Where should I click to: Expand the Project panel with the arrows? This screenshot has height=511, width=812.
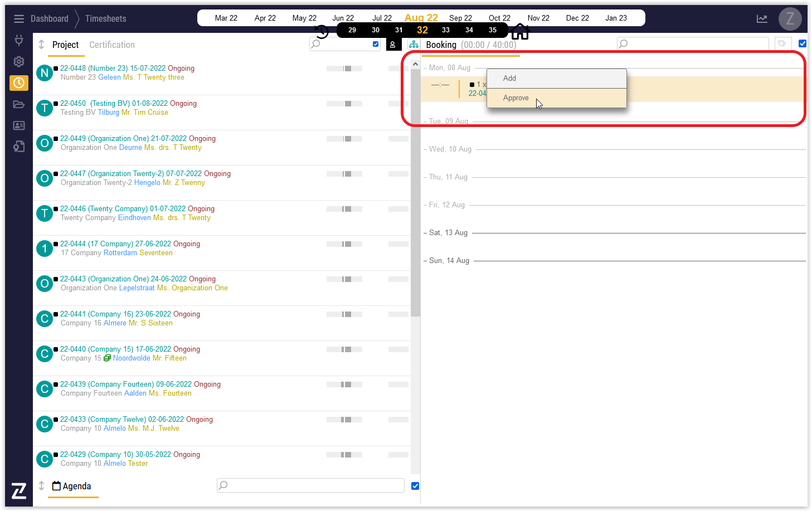point(41,45)
